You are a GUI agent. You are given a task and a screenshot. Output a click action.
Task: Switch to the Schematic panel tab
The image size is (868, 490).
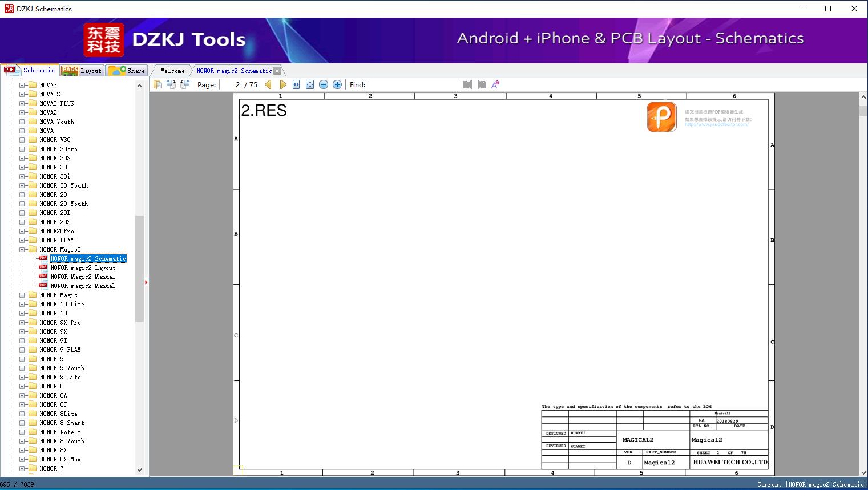coord(30,70)
